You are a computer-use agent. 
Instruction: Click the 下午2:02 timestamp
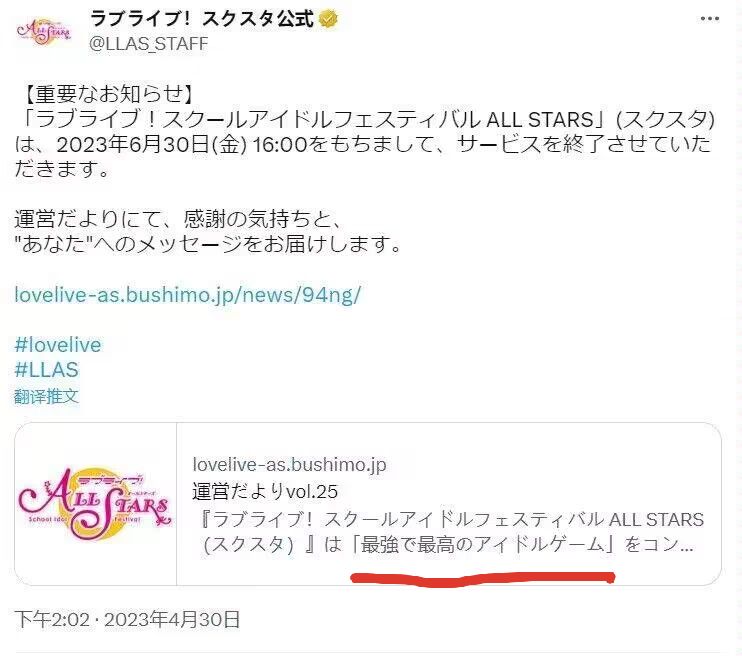52,619
